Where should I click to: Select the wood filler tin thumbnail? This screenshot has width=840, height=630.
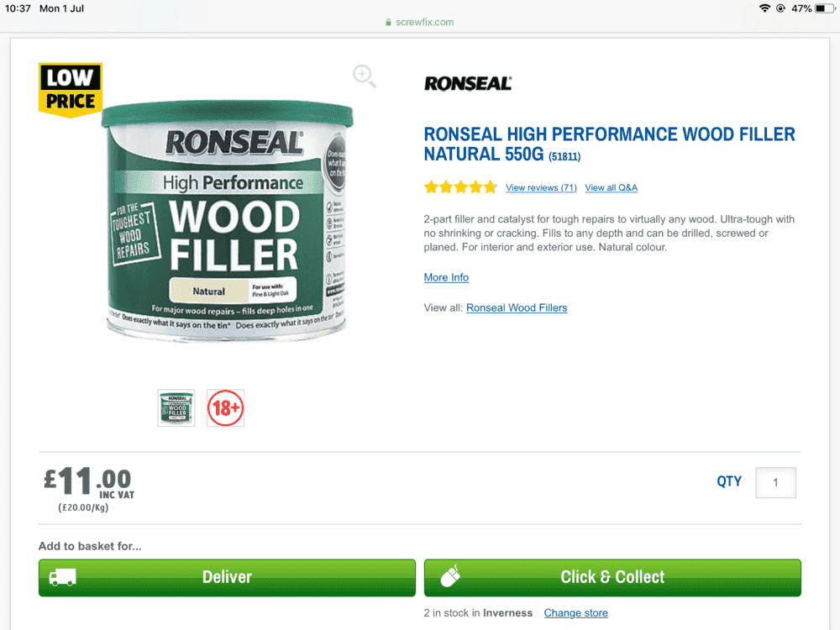[176, 408]
